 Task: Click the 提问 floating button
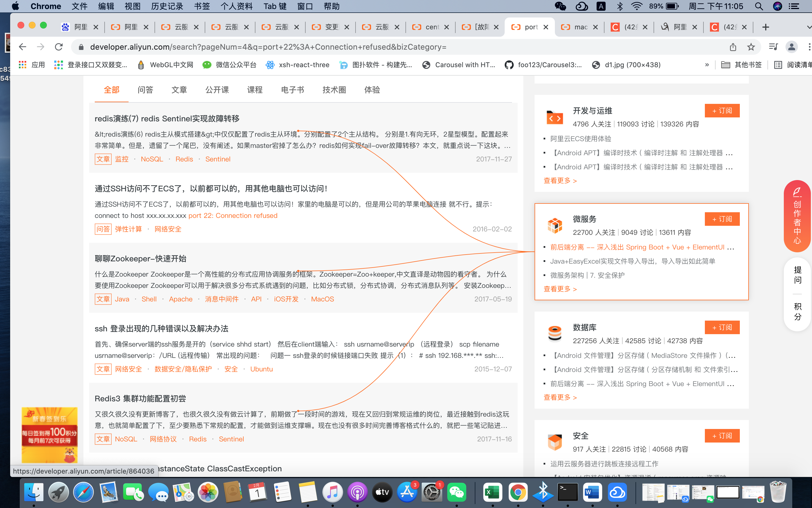coord(798,275)
